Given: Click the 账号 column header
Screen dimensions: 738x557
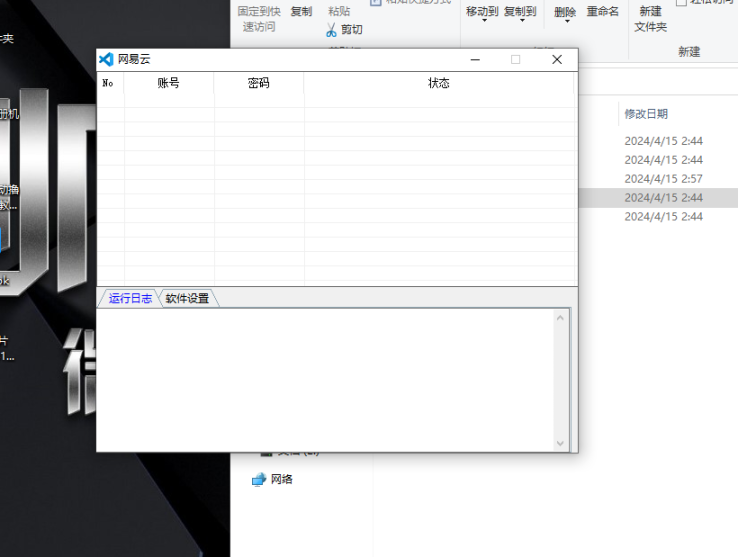Looking at the screenshot, I should [x=168, y=83].
